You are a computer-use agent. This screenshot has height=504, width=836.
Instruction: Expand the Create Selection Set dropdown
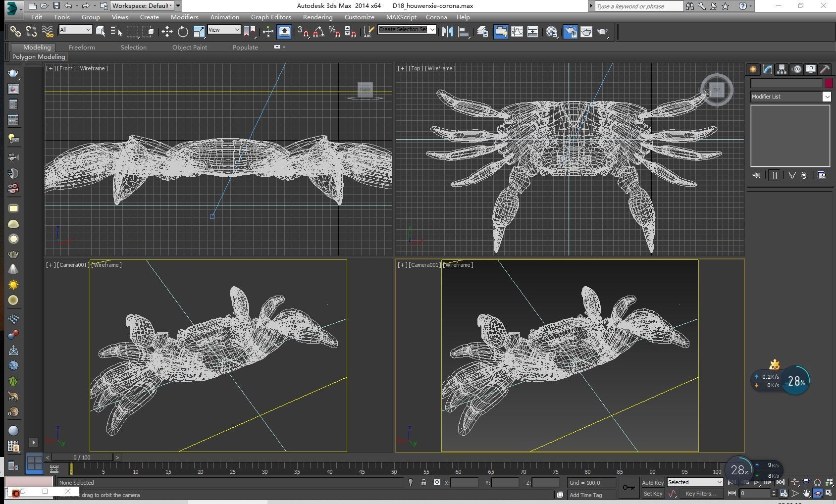tap(432, 30)
